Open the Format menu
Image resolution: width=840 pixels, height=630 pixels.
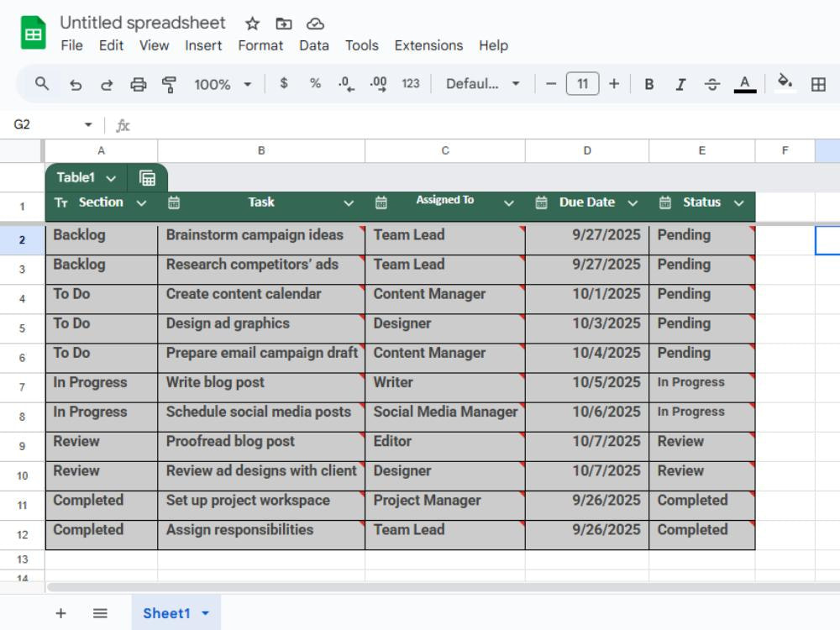pos(260,45)
